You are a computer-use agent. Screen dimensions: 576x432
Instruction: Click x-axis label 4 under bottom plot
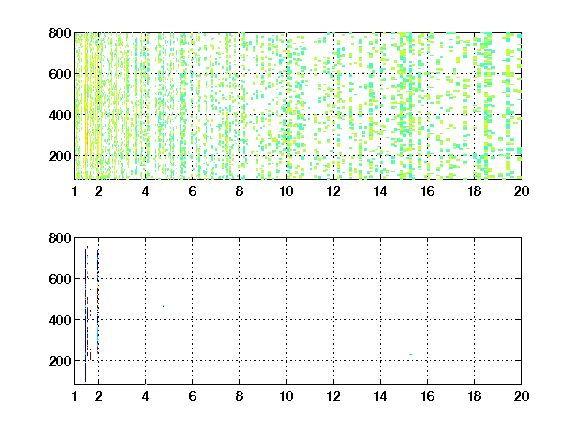click(145, 396)
